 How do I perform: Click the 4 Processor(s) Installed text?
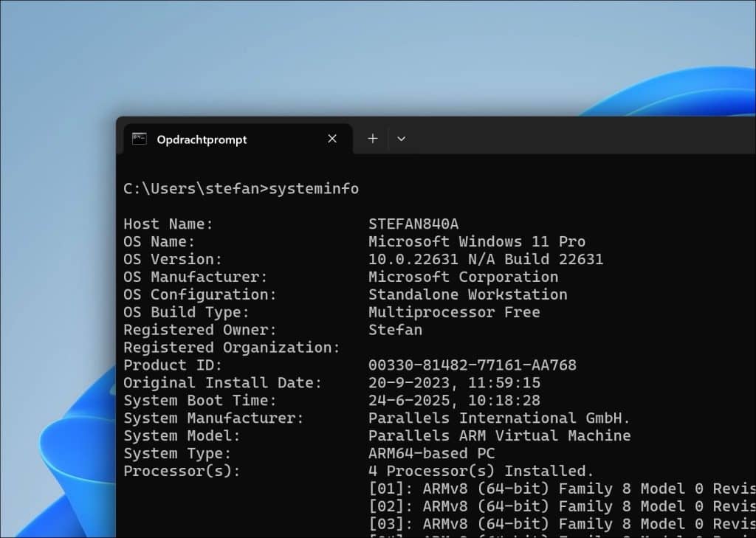(481, 471)
